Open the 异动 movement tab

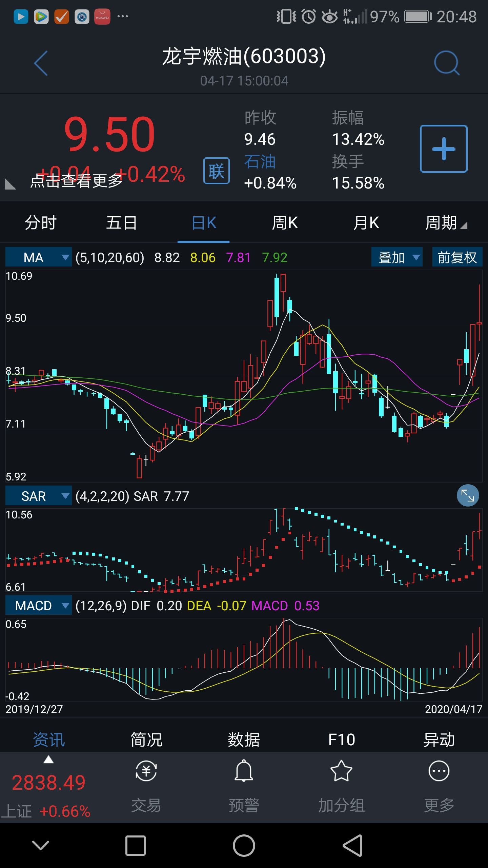coord(439,739)
